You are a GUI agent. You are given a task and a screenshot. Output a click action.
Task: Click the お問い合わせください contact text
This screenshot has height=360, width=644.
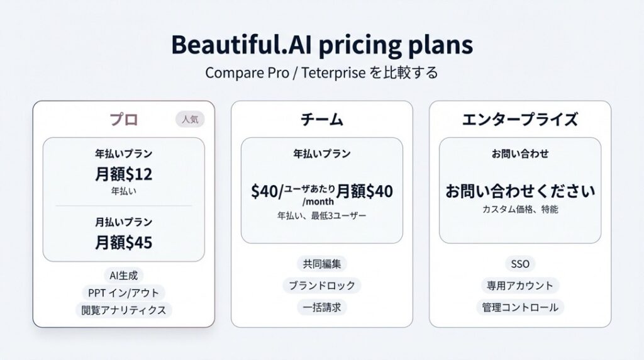tap(519, 191)
